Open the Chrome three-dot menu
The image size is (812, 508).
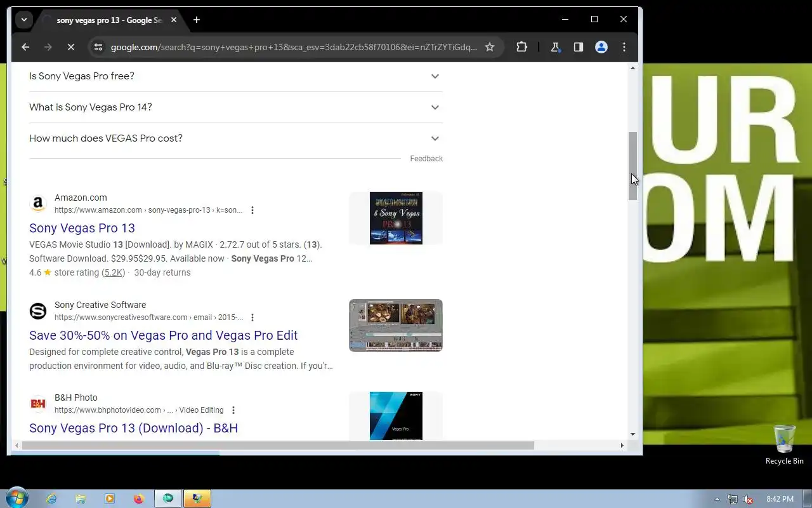coord(624,47)
